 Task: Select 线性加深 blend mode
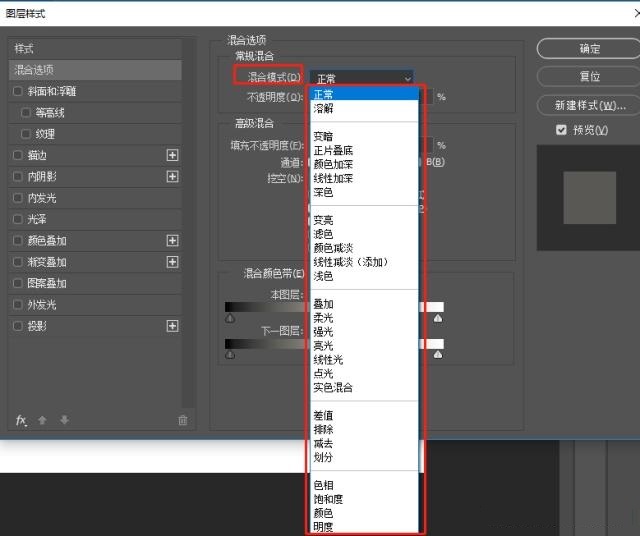point(364,178)
